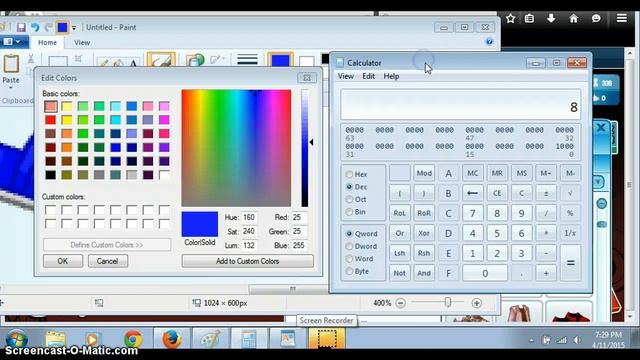
Task: Select the Brushes tool in Paint ribbon
Action: pos(161,60)
